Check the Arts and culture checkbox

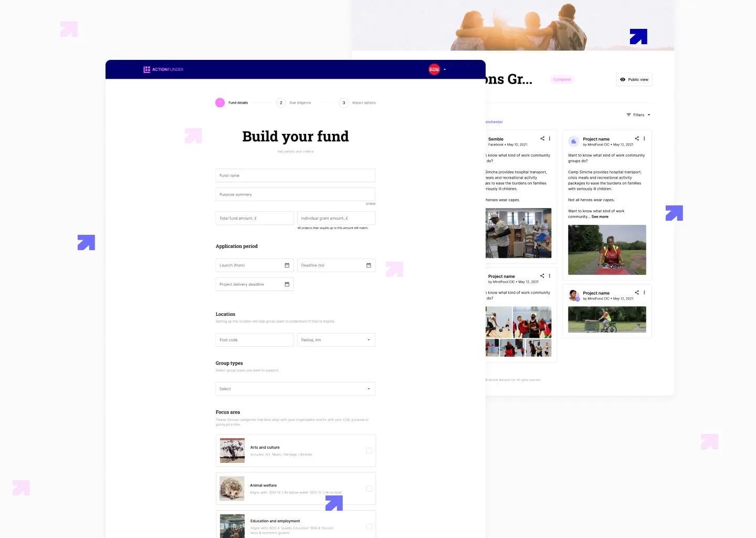click(x=369, y=451)
